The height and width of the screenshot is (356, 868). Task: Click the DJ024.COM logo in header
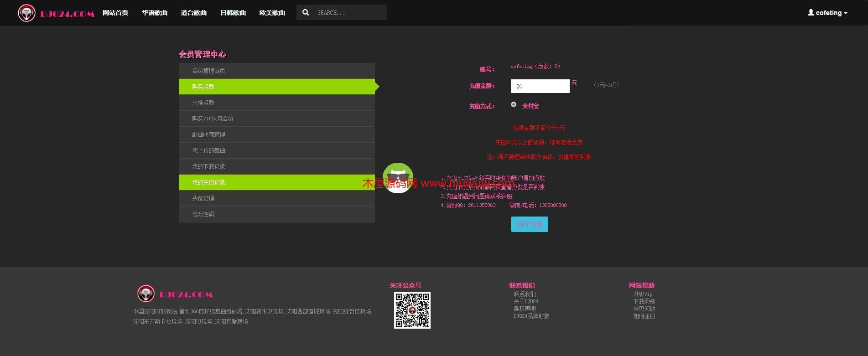[x=56, y=13]
